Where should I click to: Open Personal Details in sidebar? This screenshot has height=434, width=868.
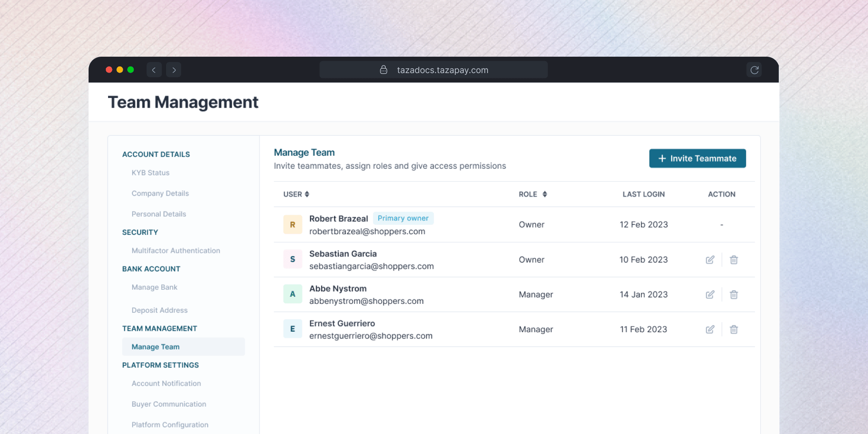coord(159,214)
